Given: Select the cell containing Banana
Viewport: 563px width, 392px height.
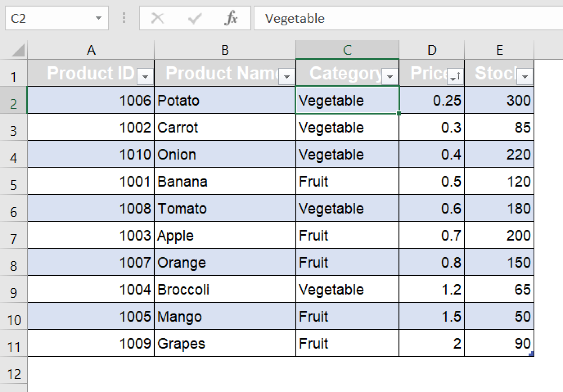Looking at the screenshot, I should point(225,181).
